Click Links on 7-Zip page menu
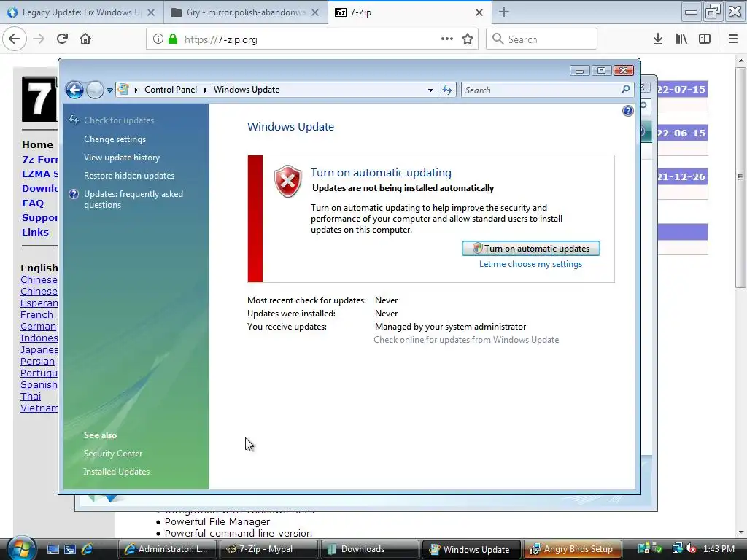 (x=35, y=233)
